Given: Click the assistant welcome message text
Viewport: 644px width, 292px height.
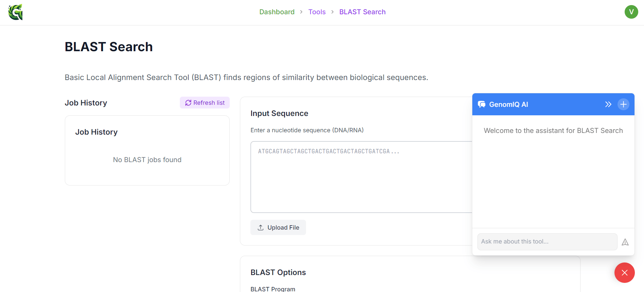Looking at the screenshot, I should click(x=553, y=131).
